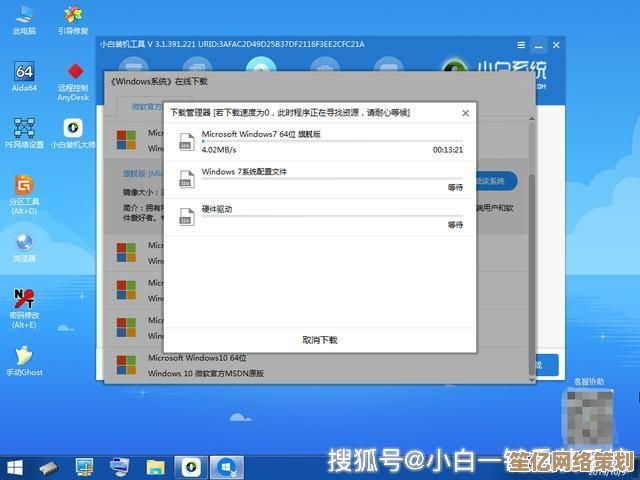The image size is (640, 480).
Task: Click 取消下载 to cancel the download
Action: point(320,340)
